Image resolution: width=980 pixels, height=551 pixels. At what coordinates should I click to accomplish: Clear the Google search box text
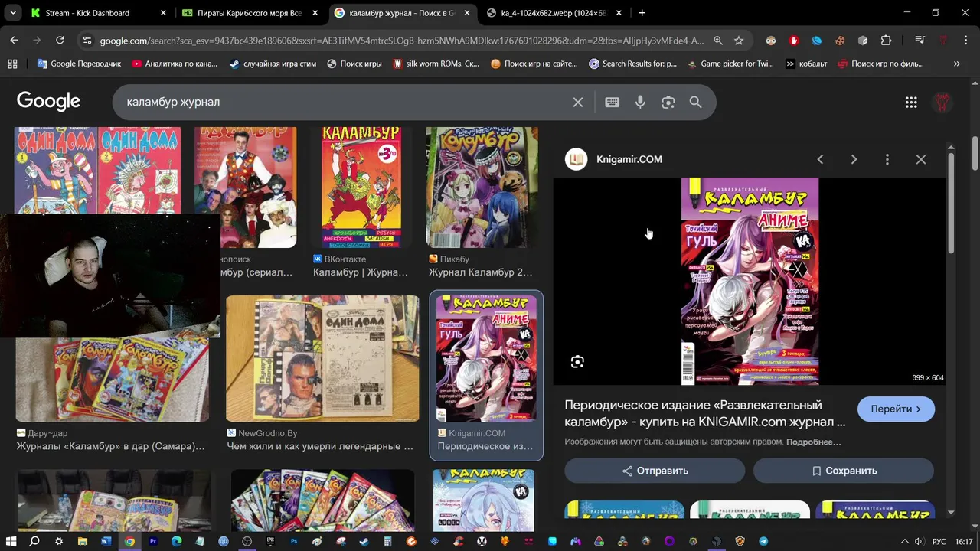tap(578, 102)
